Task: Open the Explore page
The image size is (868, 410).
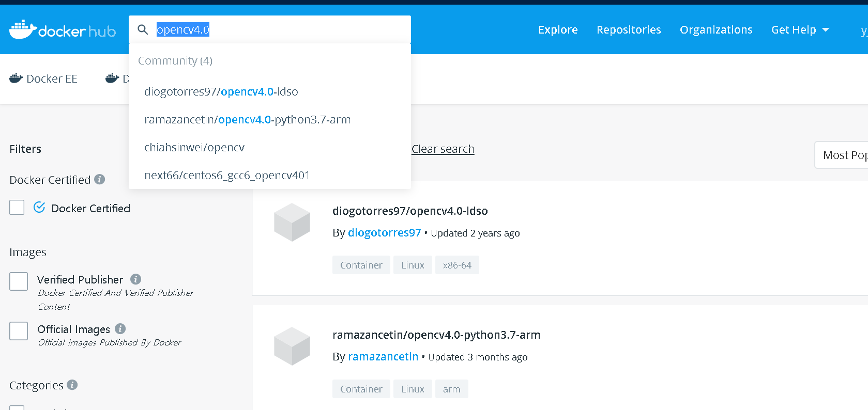Action: [x=558, y=30]
